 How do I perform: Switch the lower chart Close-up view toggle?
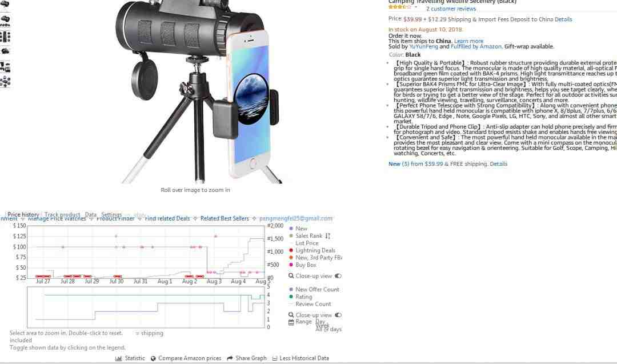[x=338, y=315]
